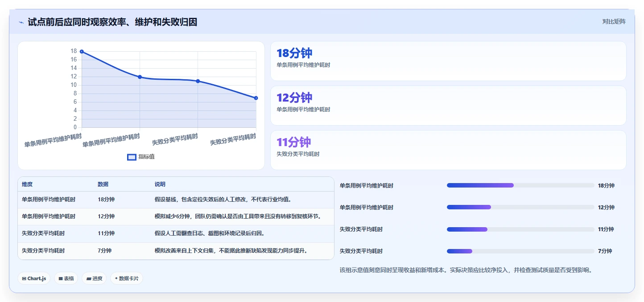Click the 18分钟 value right of its progress bar
The image size is (644, 302).
tap(606, 186)
